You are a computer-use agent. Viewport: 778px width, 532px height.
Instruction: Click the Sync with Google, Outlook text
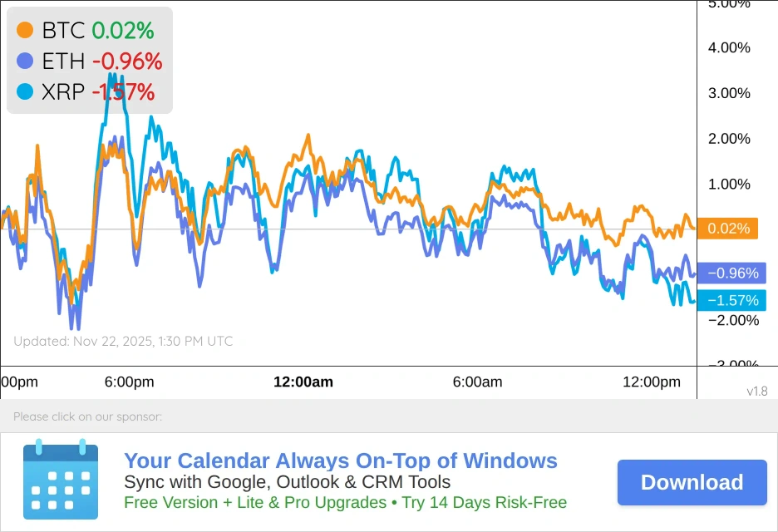287,482
